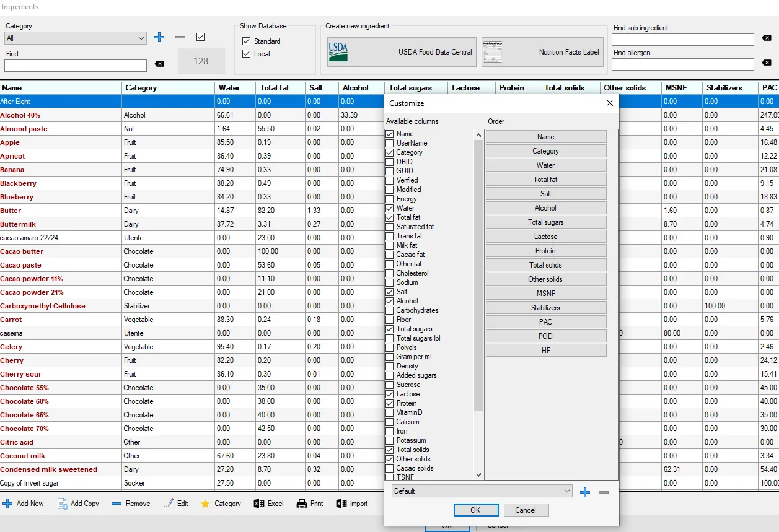Enable the Cacao solids column checkbox
779x532 pixels.
coord(390,468)
